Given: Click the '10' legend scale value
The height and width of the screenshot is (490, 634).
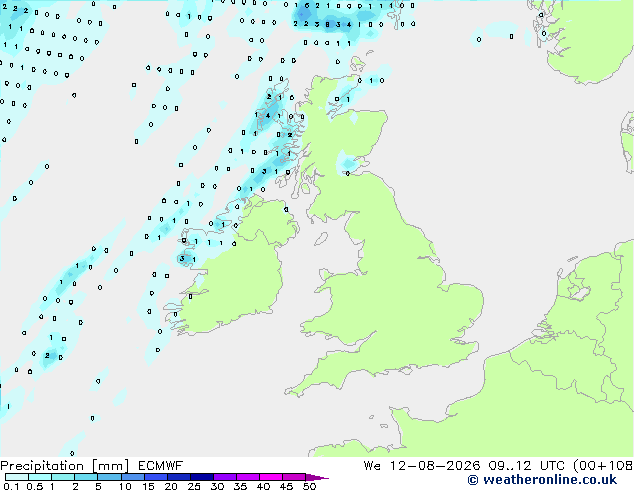Looking at the screenshot, I should 125,486.
